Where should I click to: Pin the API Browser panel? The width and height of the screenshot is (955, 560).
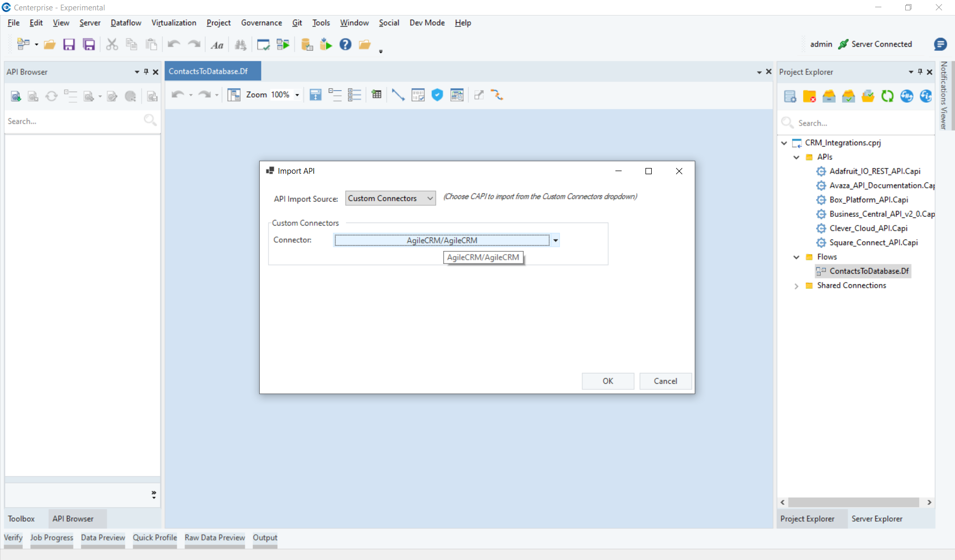(x=146, y=72)
